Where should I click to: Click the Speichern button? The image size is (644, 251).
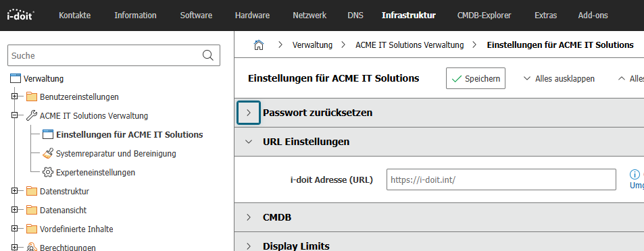[476, 78]
